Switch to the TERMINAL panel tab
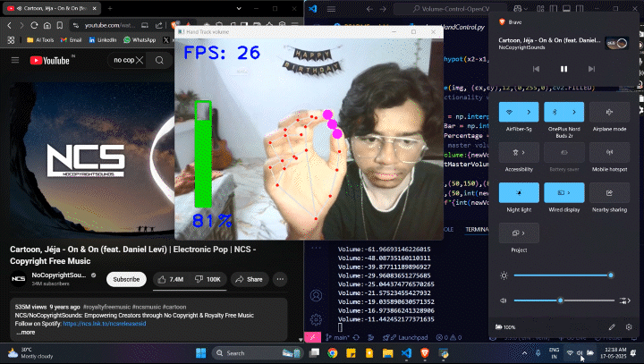This screenshot has height=364, width=644. point(477,229)
